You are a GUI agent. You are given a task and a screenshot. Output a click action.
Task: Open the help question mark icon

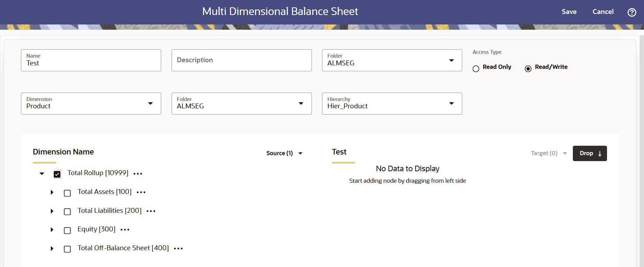[632, 12]
